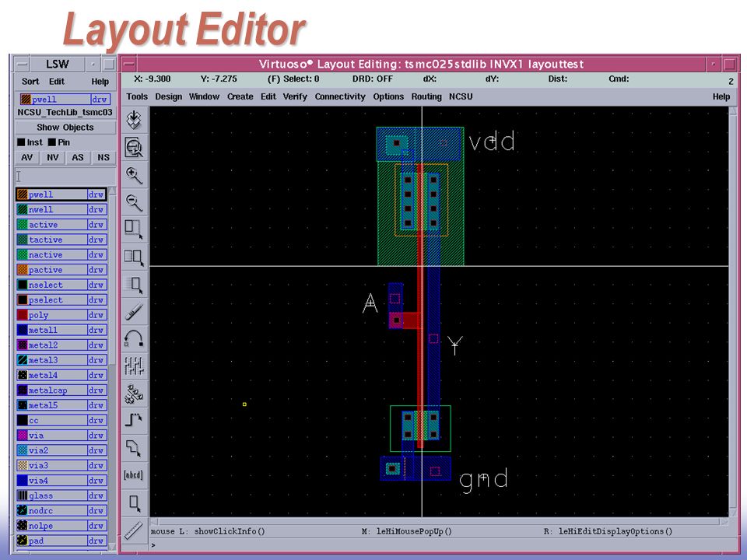Screen dimensions: 747x560
Task: Select the Path drawing tool icon
Action: [x=135, y=421]
